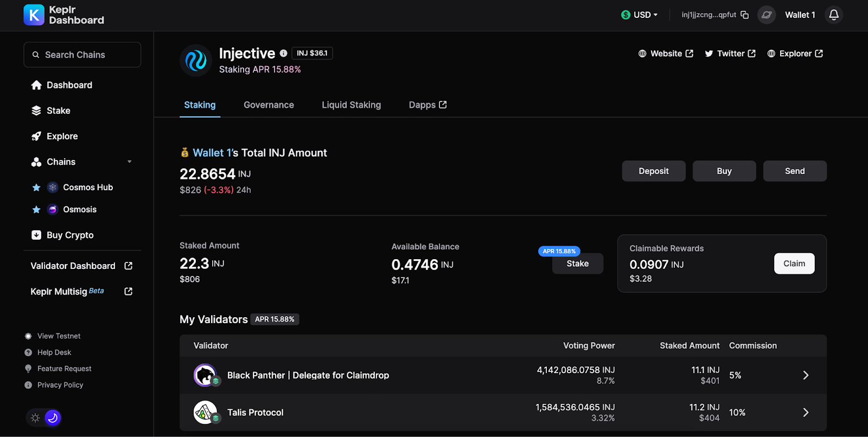Click the Buy button

coord(724,171)
